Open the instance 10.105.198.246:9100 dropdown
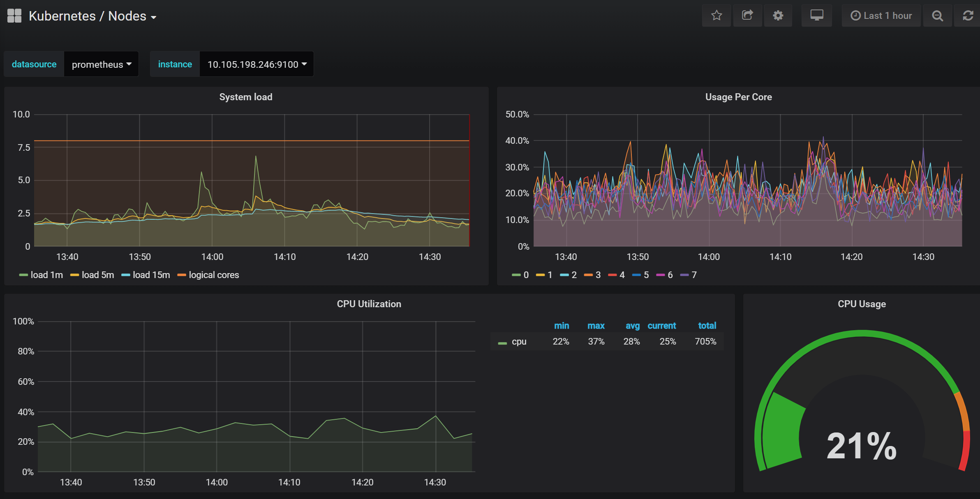This screenshot has width=980, height=499. tap(257, 64)
